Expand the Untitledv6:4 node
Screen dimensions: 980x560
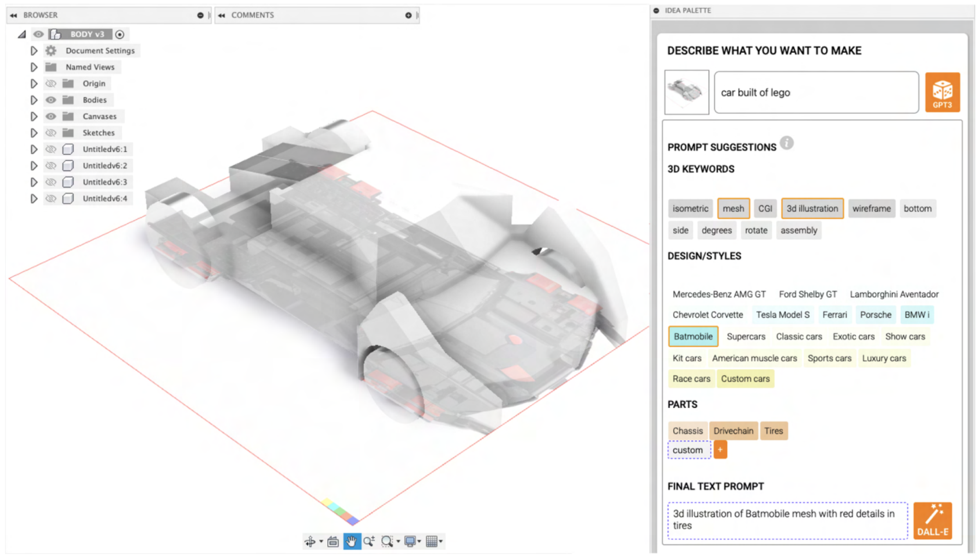(x=34, y=198)
